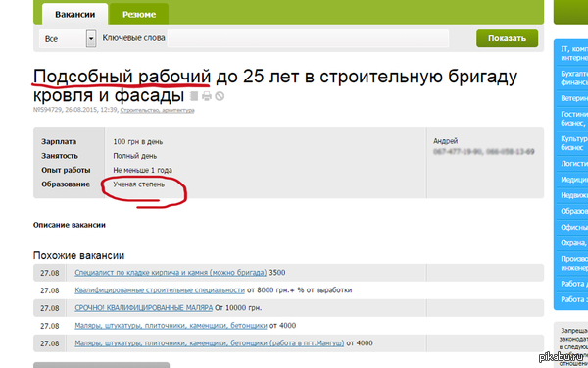This screenshot has height=368, width=588.
Task: Click contact name 'Андрей'
Action: pos(446,141)
